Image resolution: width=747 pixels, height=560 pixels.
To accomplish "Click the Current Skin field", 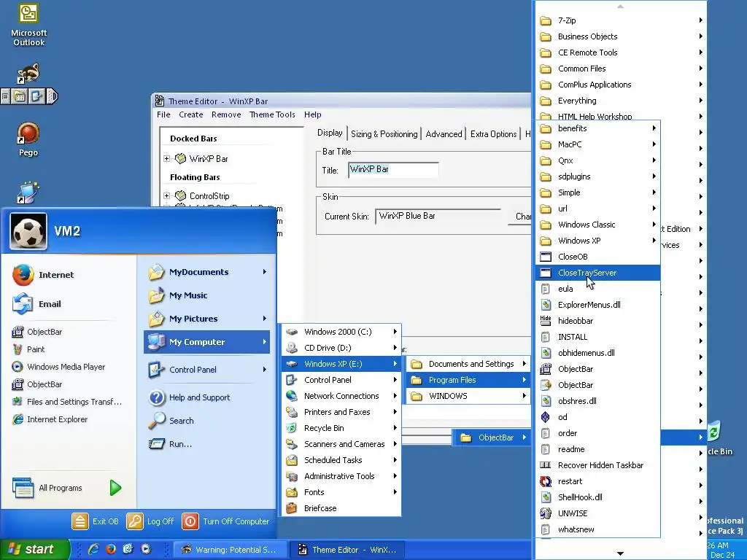I will coord(438,216).
